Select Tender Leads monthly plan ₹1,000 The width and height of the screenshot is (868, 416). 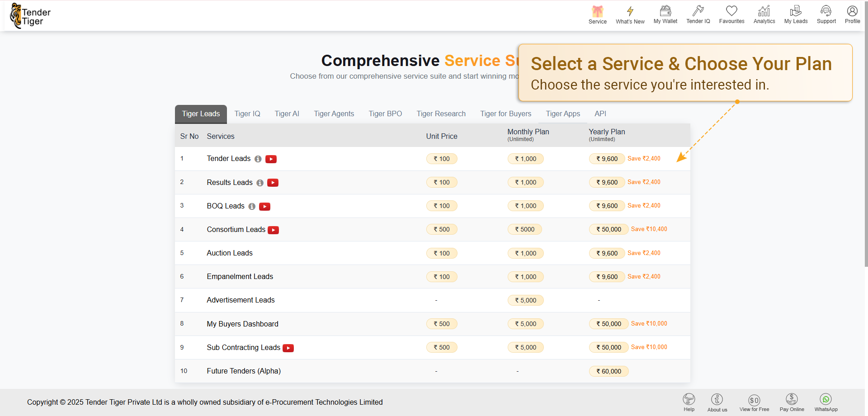pyautogui.click(x=525, y=159)
